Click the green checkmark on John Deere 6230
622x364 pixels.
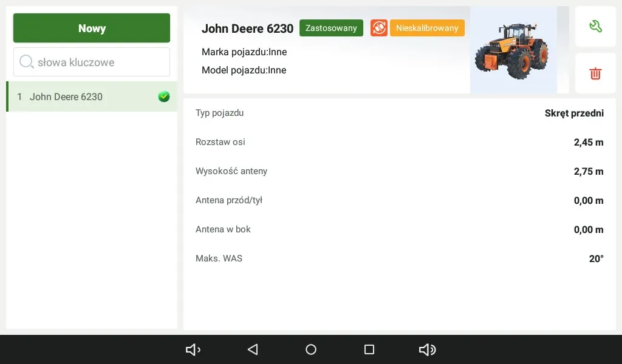pyautogui.click(x=164, y=96)
